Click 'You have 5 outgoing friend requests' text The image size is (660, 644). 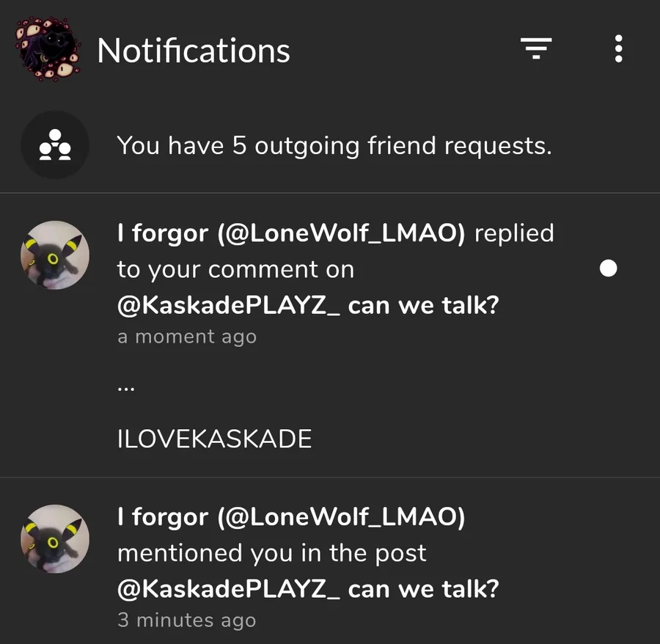pos(334,146)
